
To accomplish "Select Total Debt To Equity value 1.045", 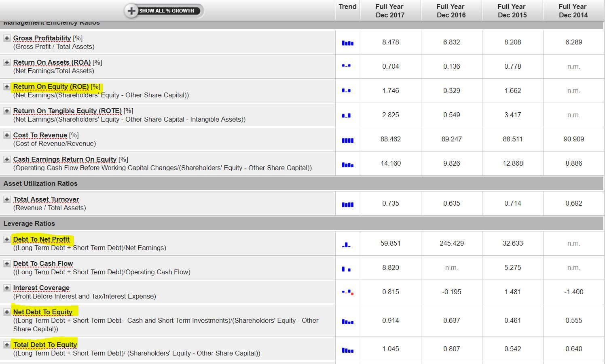I will click(x=390, y=349).
